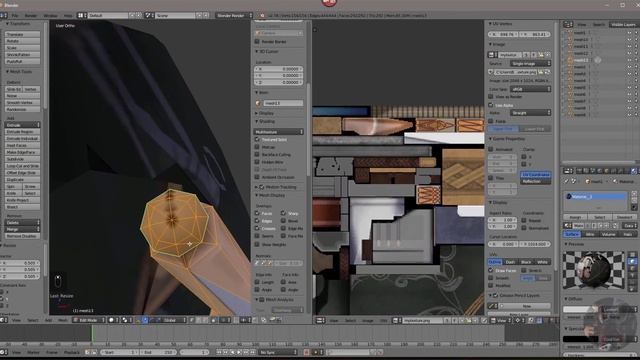Toggle the Render Border checkbox

[257, 42]
